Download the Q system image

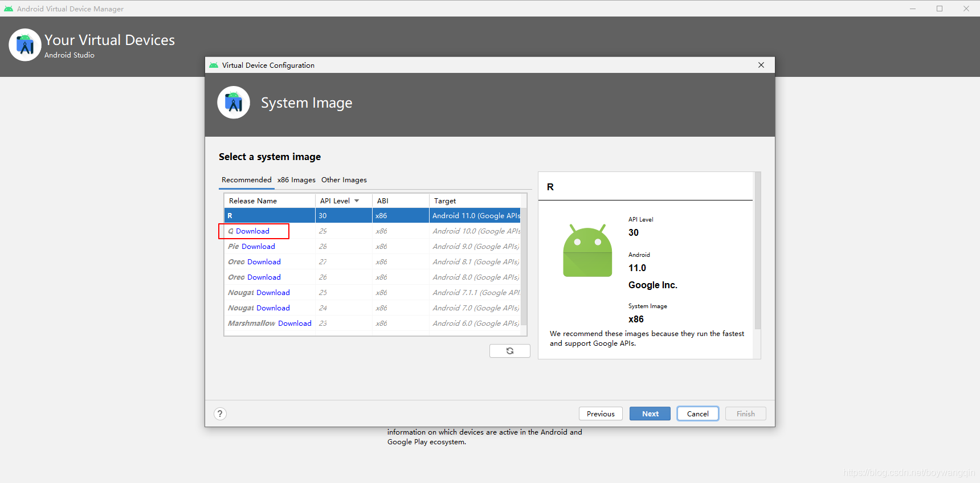[252, 231]
